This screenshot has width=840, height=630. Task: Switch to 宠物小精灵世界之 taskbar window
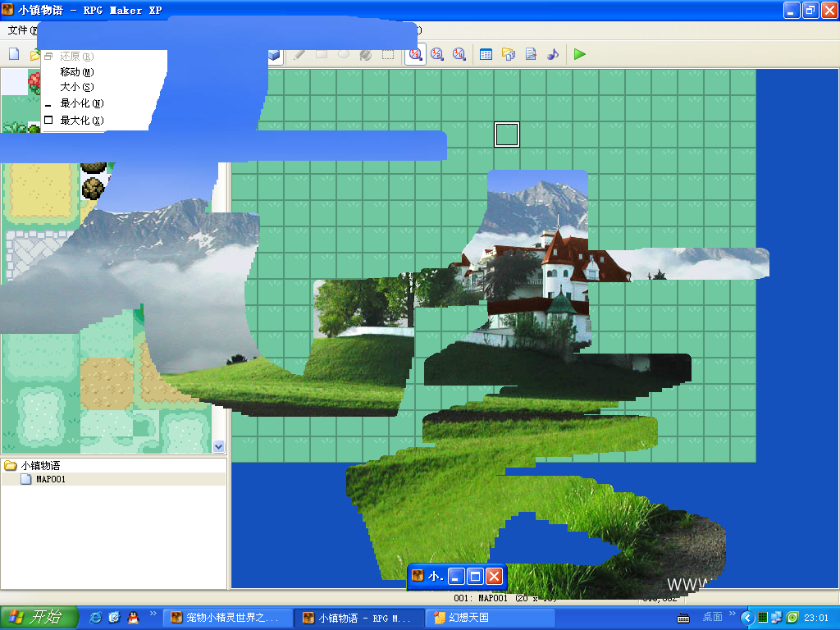tap(227, 618)
